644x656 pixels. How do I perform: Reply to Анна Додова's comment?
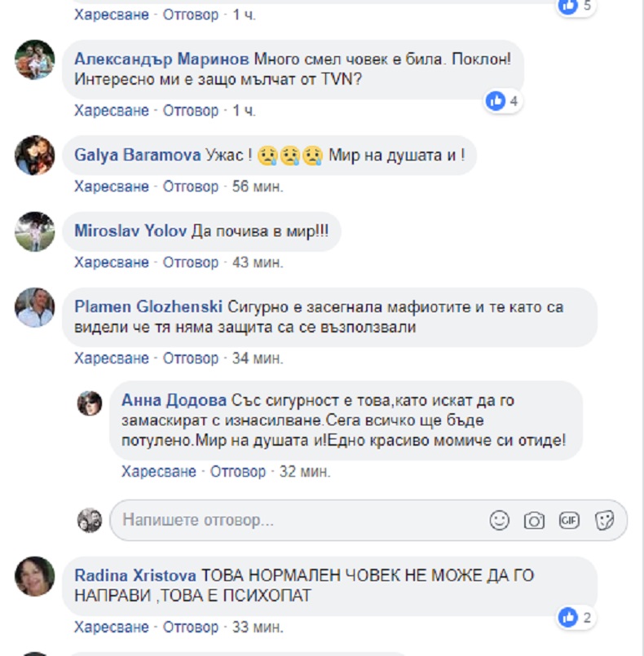pos(238,472)
